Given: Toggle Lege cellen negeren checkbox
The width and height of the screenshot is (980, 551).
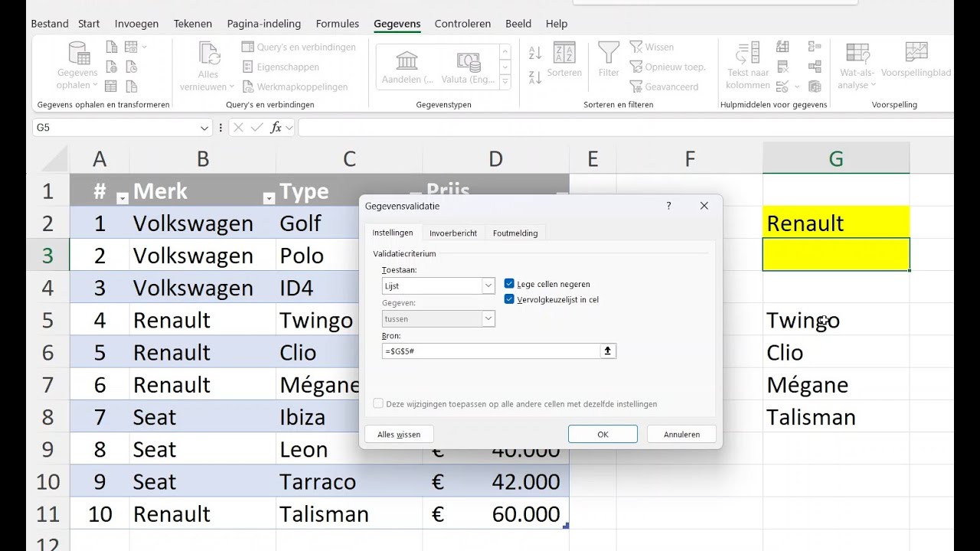Looking at the screenshot, I should tap(509, 284).
